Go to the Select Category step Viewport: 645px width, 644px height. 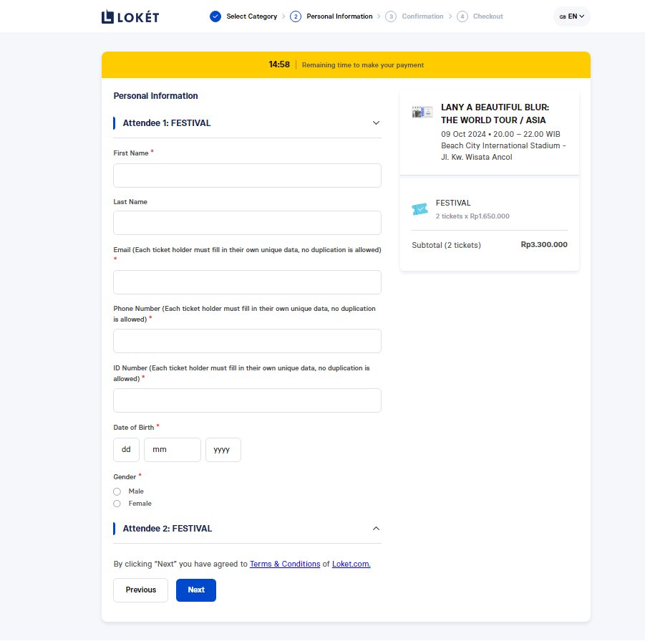251,16
